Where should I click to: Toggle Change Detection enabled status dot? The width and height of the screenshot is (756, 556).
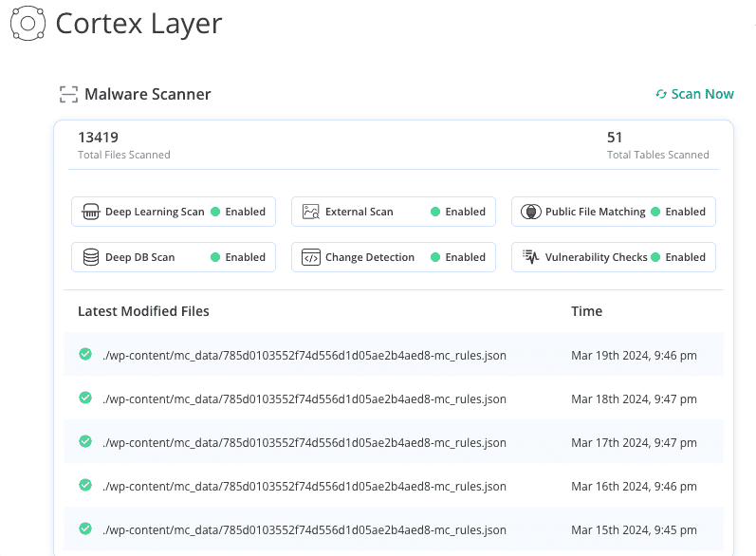[x=435, y=257]
